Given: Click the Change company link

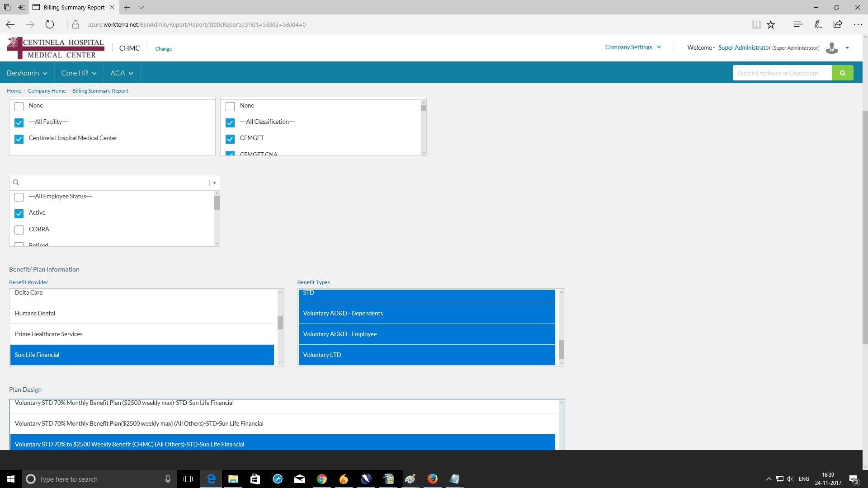Looking at the screenshot, I should 163,49.
